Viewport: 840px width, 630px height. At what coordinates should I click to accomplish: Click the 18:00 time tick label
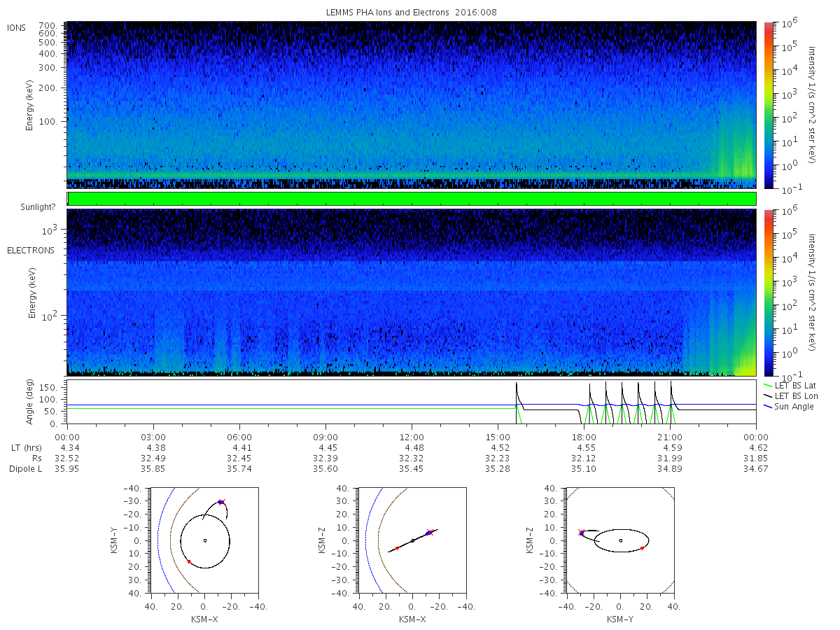tap(584, 436)
